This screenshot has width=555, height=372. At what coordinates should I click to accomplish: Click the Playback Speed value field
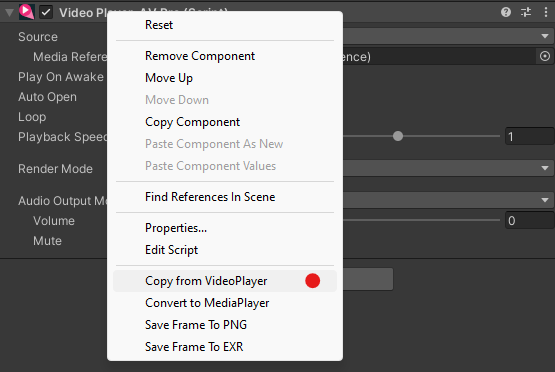pos(530,137)
